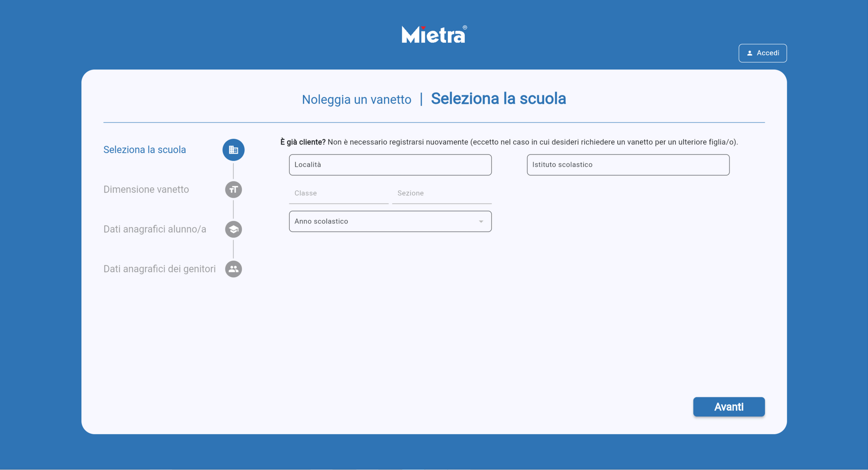Image resolution: width=868 pixels, height=470 pixels.
Task: Go to the Dimensione vanetto step label
Action: pos(146,189)
